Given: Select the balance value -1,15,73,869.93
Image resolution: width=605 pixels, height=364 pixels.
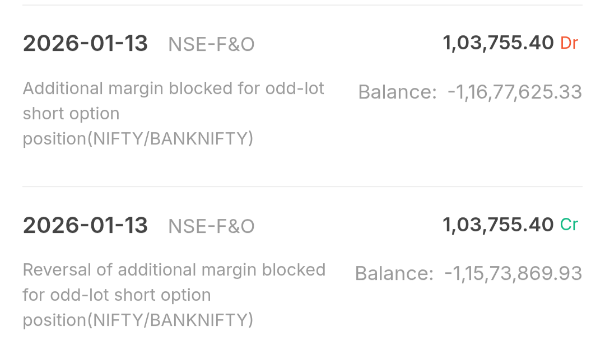Looking at the screenshot, I should click(513, 273).
